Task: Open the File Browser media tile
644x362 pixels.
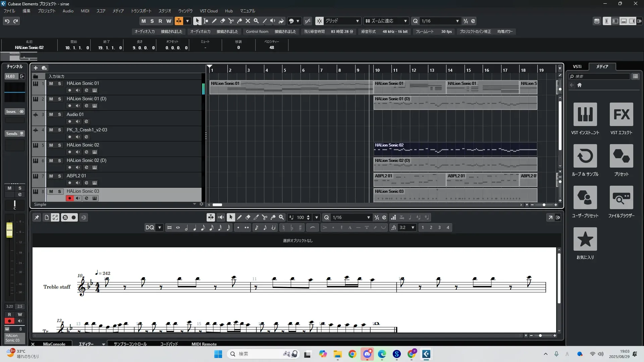Action: [621, 197]
